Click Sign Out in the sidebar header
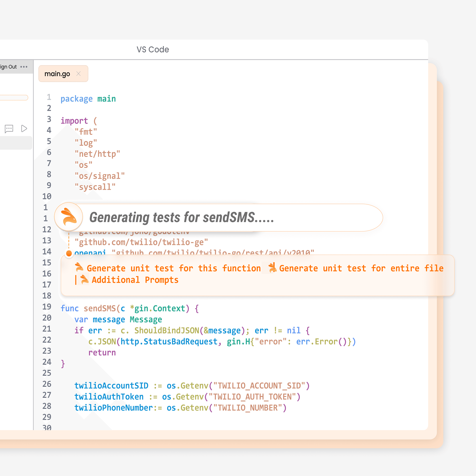This screenshot has height=476, width=476. 8,67
